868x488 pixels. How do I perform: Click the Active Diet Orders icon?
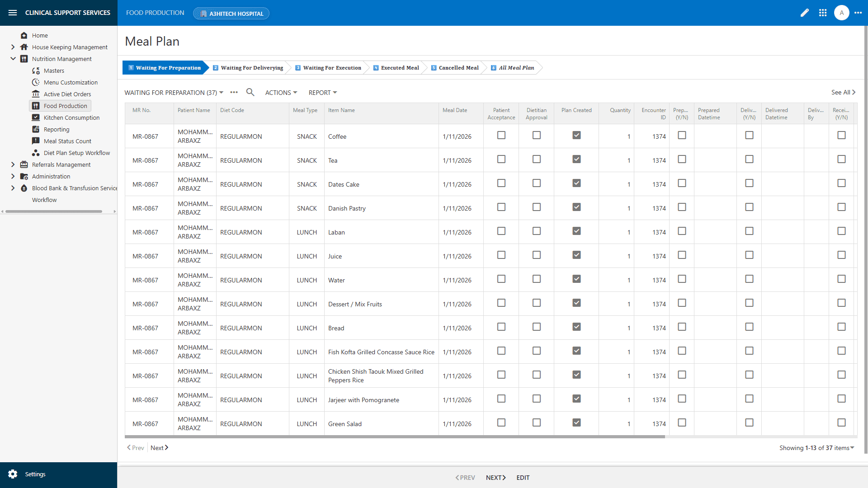pos(36,94)
